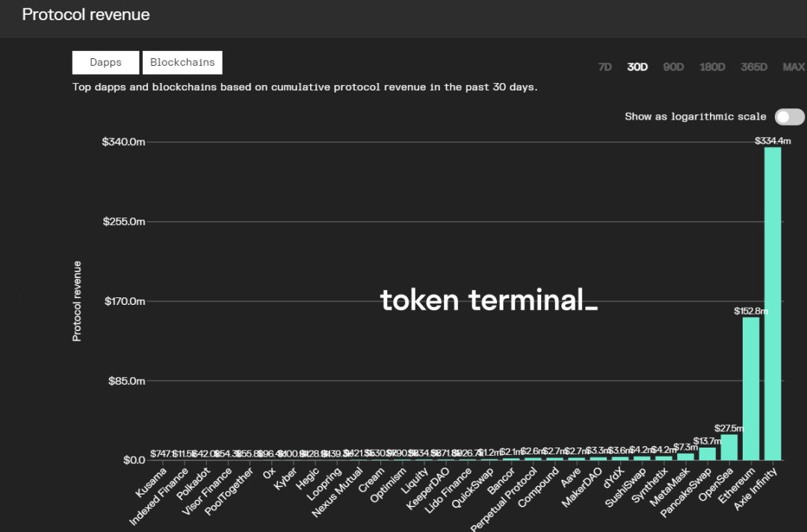Click the Protocol revenue heading
The width and height of the screenshot is (807, 532).
tap(86, 14)
